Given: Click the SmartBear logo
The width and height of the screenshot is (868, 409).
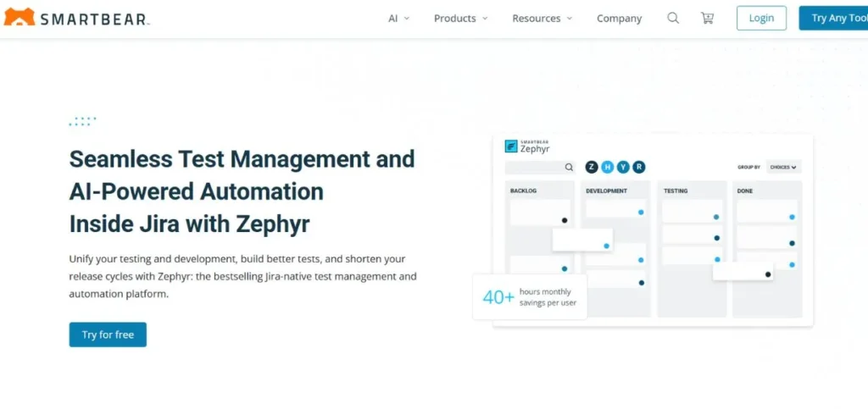Looking at the screenshot, I should [x=76, y=18].
